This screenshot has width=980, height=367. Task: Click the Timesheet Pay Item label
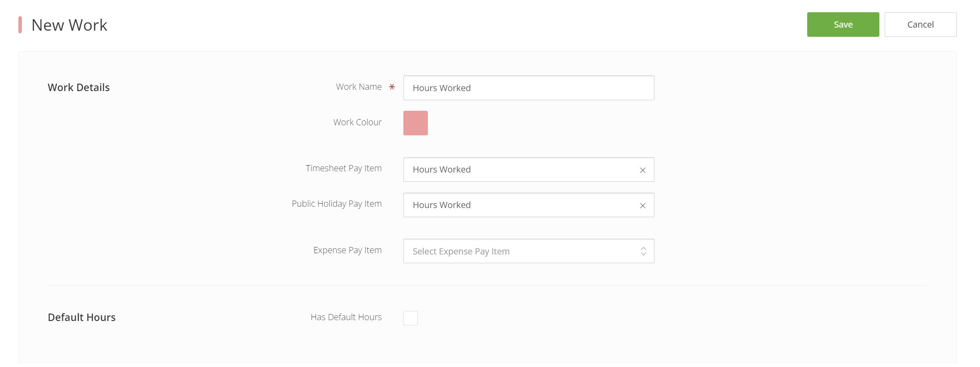click(x=344, y=168)
